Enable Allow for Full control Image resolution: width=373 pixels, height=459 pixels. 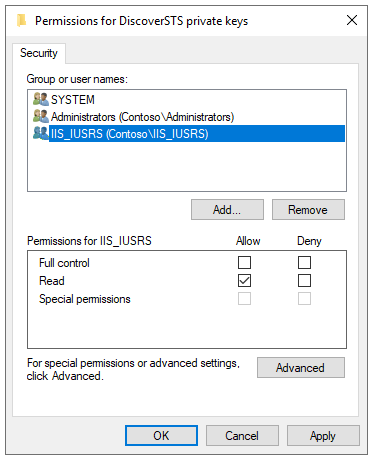point(244,263)
